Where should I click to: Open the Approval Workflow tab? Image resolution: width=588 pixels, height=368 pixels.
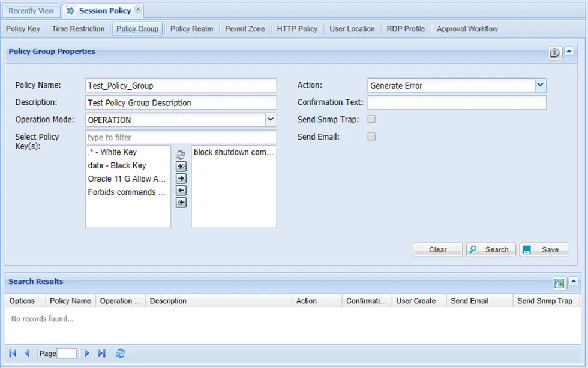click(x=467, y=29)
